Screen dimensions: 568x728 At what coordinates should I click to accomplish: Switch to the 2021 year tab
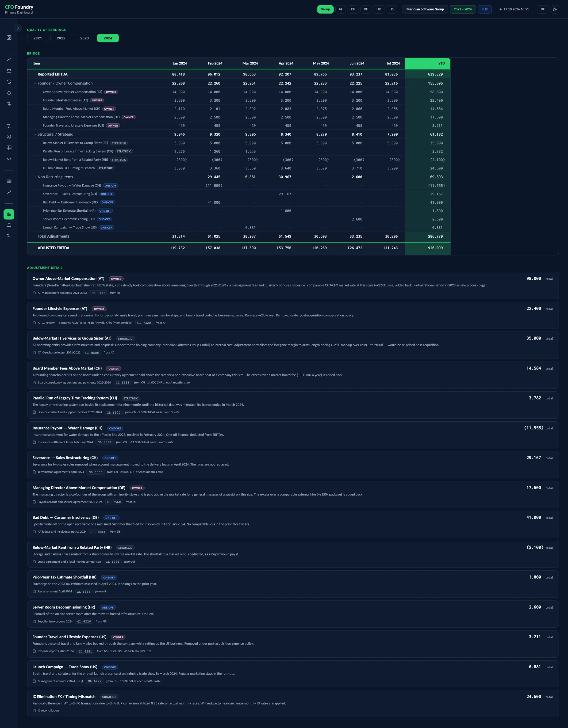[x=38, y=38]
